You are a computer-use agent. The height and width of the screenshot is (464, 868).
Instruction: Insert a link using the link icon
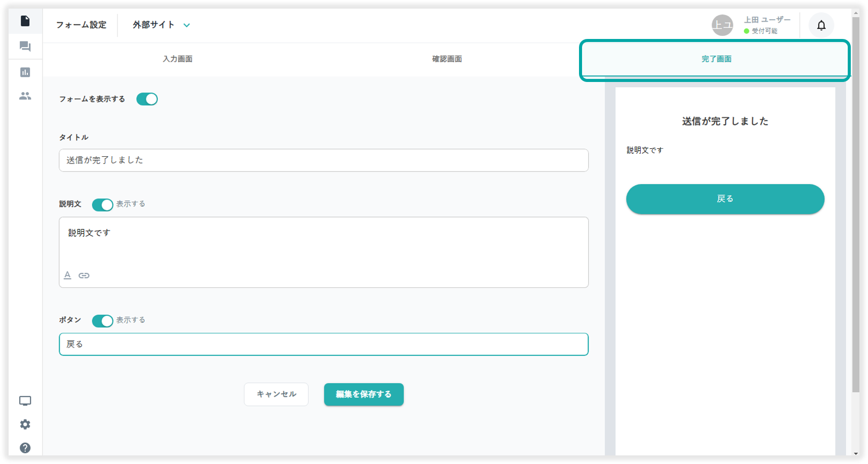[84, 275]
